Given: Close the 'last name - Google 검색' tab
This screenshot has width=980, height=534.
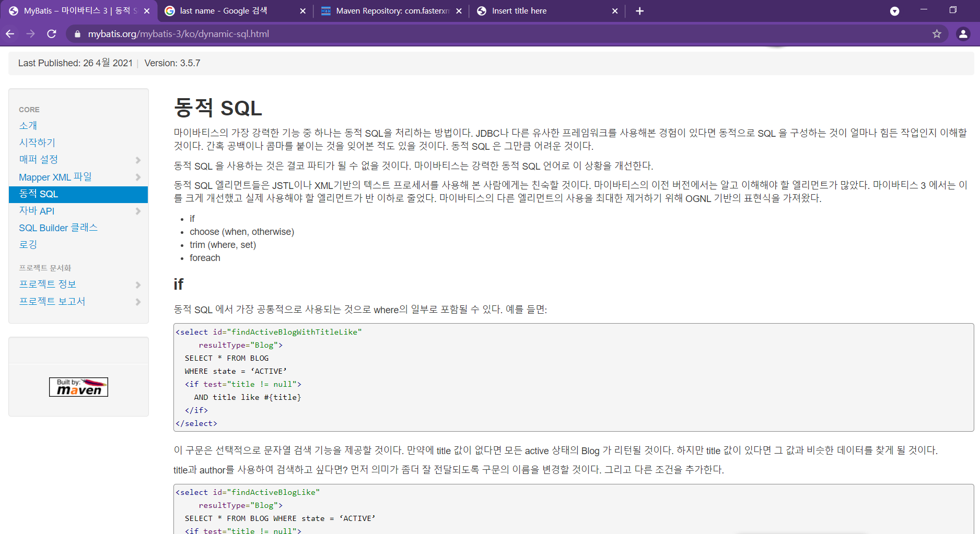Looking at the screenshot, I should [x=302, y=11].
